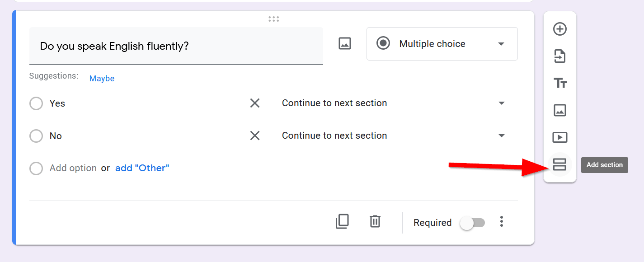Click the Add video sidebar icon
This screenshot has width=644, height=262.
(x=560, y=137)
